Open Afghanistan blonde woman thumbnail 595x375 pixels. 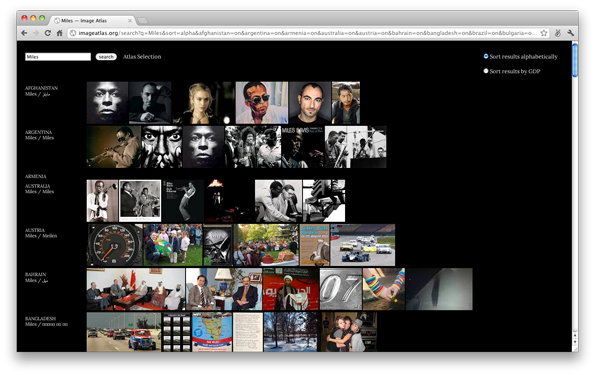pyautogui.click(x=204, y=102)
